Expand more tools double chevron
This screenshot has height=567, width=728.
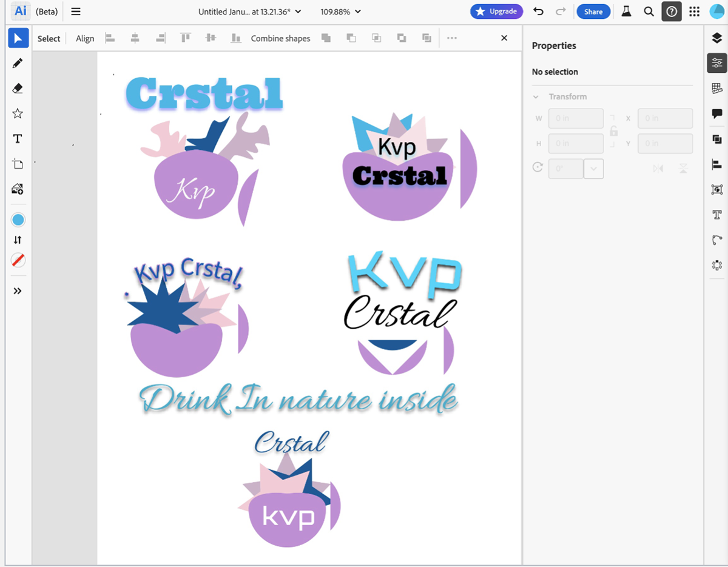[x=18, y=291]
